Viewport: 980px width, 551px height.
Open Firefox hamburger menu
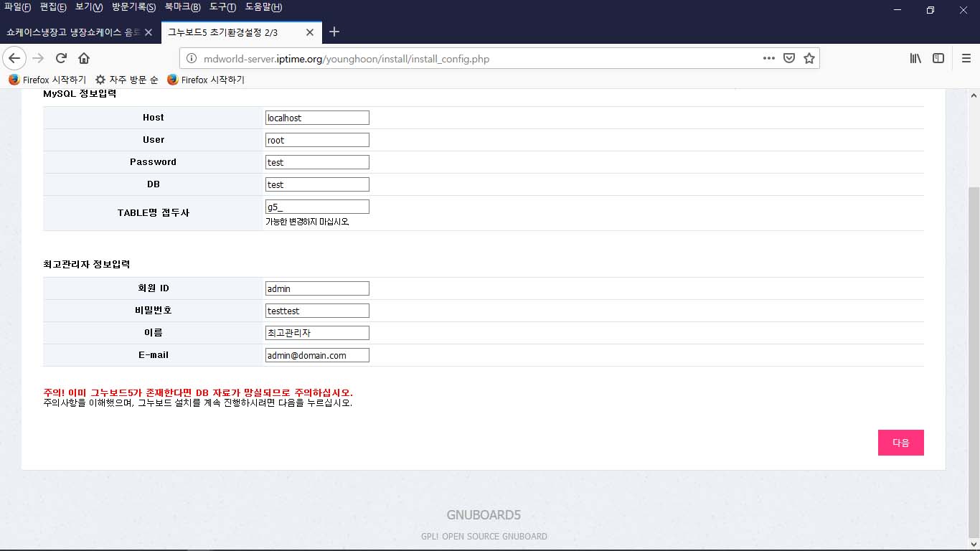[966, 59]
